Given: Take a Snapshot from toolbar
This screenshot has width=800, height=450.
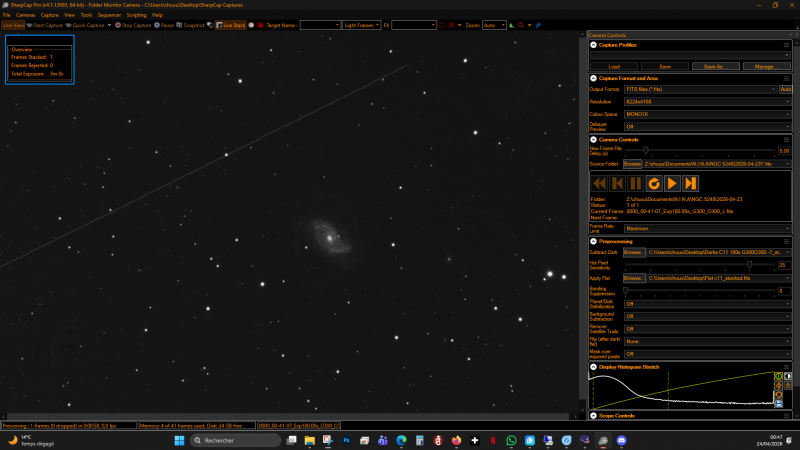Looking at the screenshot, I should (x=190, y=25).
